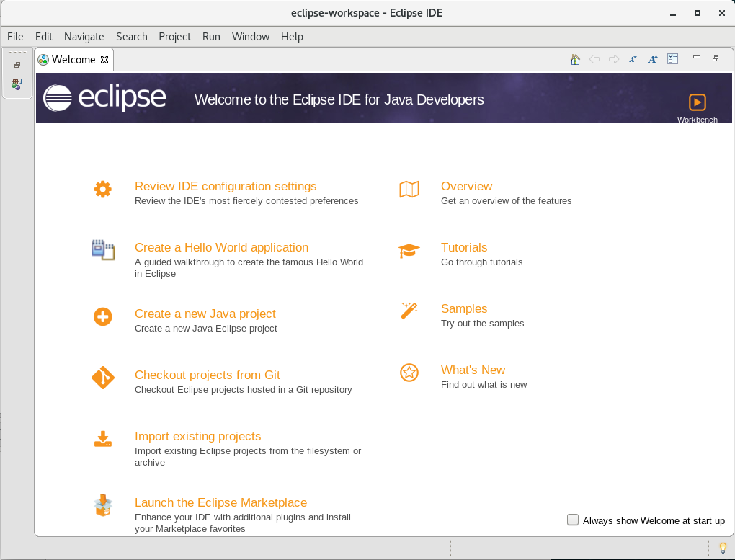735x560 pixels.
Task: Open Create a Hello World application link
Action: [221, 247]
